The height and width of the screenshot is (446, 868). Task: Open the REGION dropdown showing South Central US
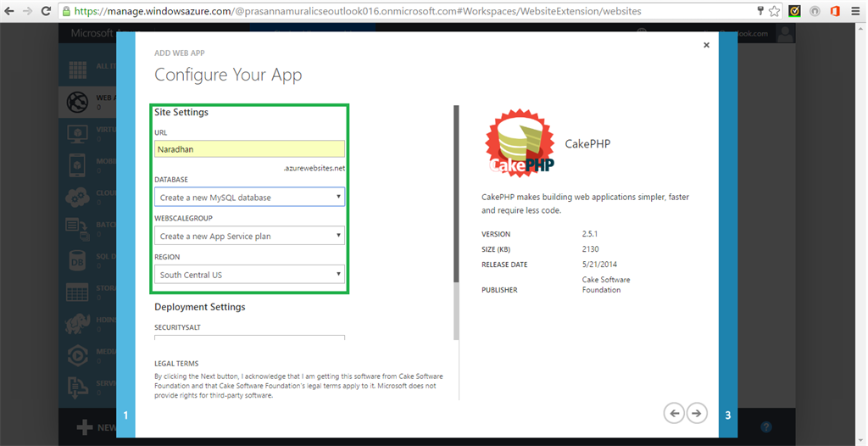click(250, 275)
